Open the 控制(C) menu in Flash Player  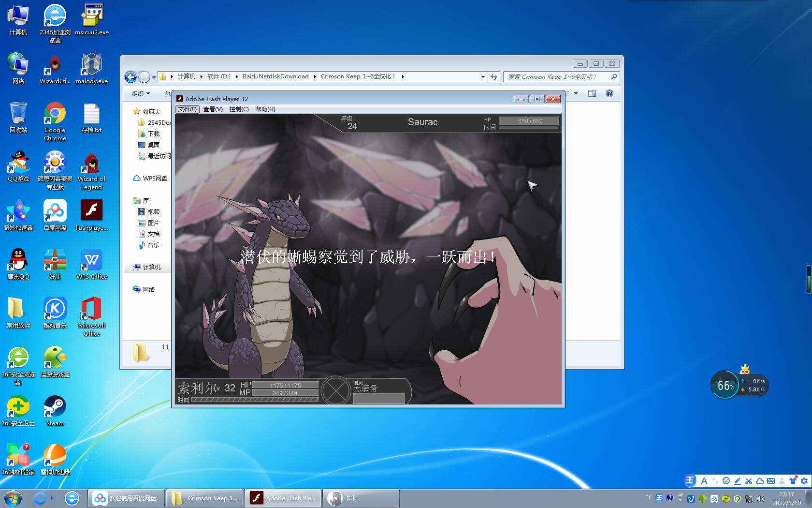pyautogui.click(x=239, y=109)
